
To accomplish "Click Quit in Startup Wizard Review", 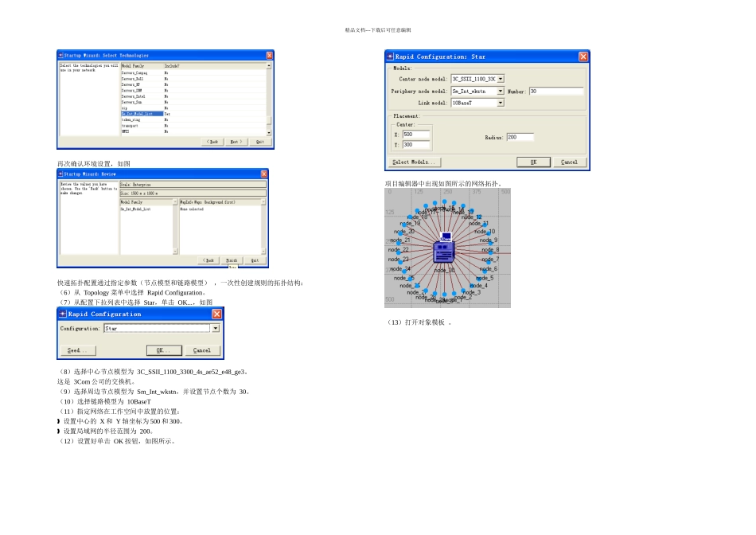I will tap(255, 260).
